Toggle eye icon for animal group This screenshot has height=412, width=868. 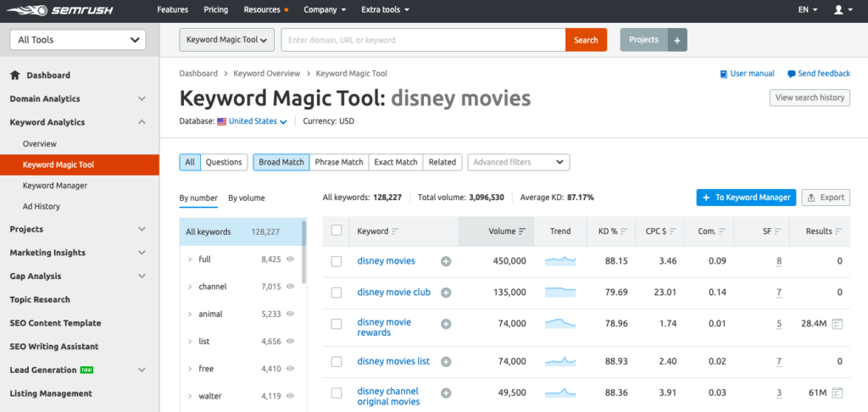click(290, 314)
